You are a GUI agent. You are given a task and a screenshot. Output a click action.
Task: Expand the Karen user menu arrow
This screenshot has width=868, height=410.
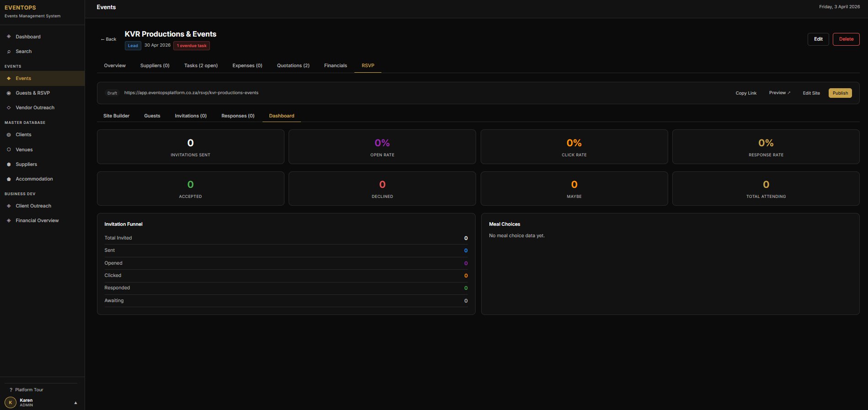[x=75, y=403]
